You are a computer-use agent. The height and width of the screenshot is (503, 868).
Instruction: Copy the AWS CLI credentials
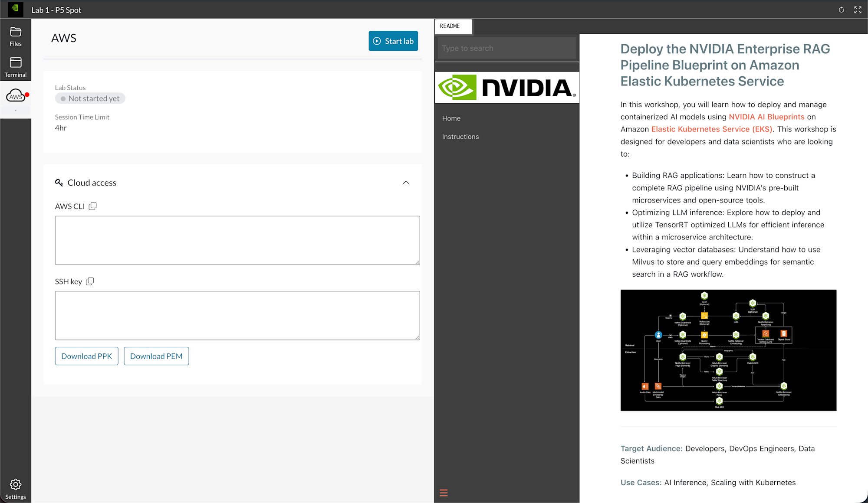[93, 206]
